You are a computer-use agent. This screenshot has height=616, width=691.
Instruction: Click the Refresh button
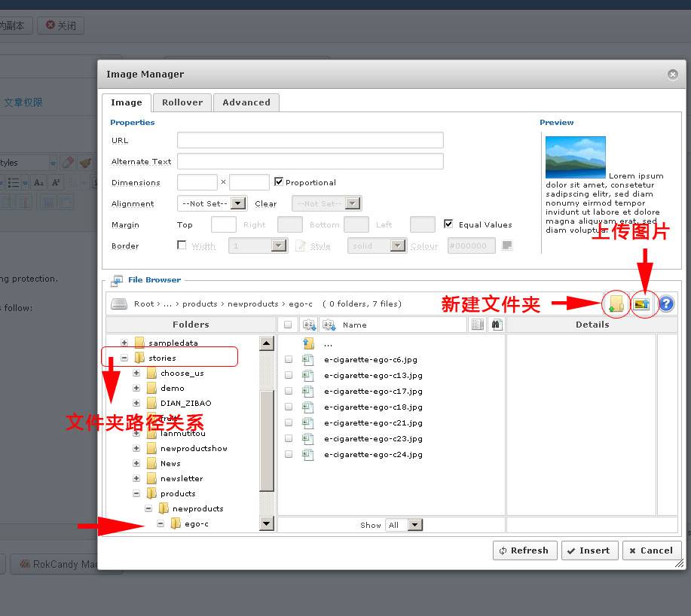(524, 550)
